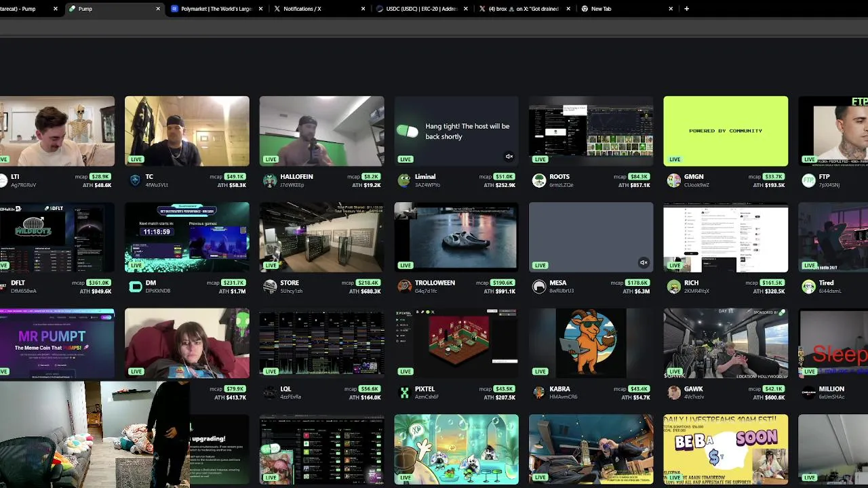
Task: Open the DM coin logo icon
Action: coord(134,287)
